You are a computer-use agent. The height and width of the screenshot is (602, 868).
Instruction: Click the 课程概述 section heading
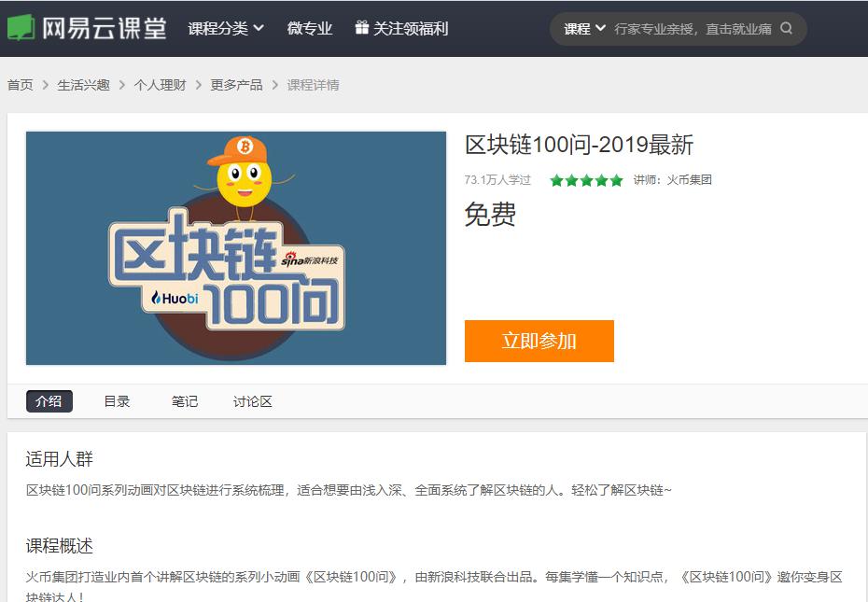tap(59, 546)
